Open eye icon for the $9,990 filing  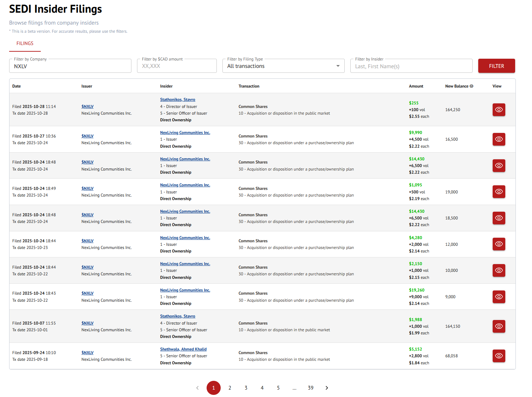(x=499, y=139)
